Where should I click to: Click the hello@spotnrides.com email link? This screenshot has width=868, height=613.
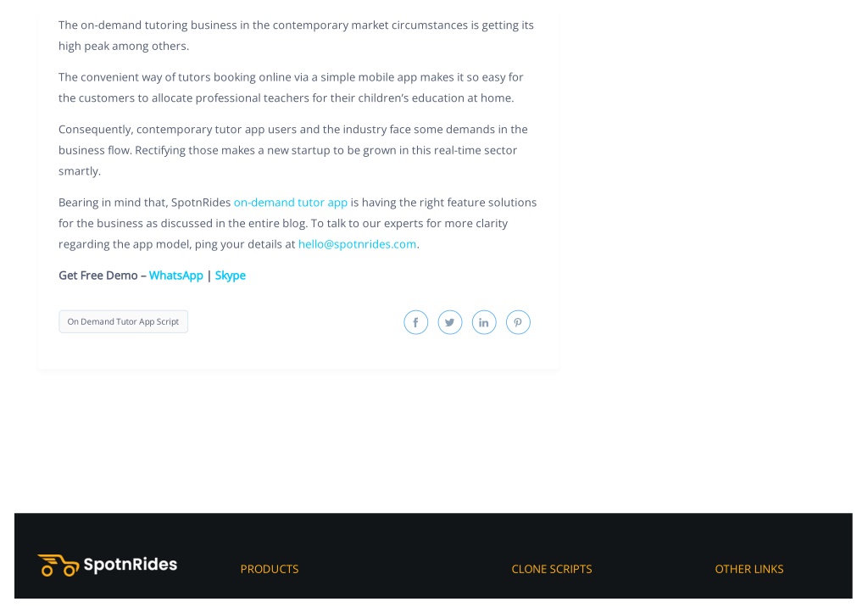(x=357, y=244)
